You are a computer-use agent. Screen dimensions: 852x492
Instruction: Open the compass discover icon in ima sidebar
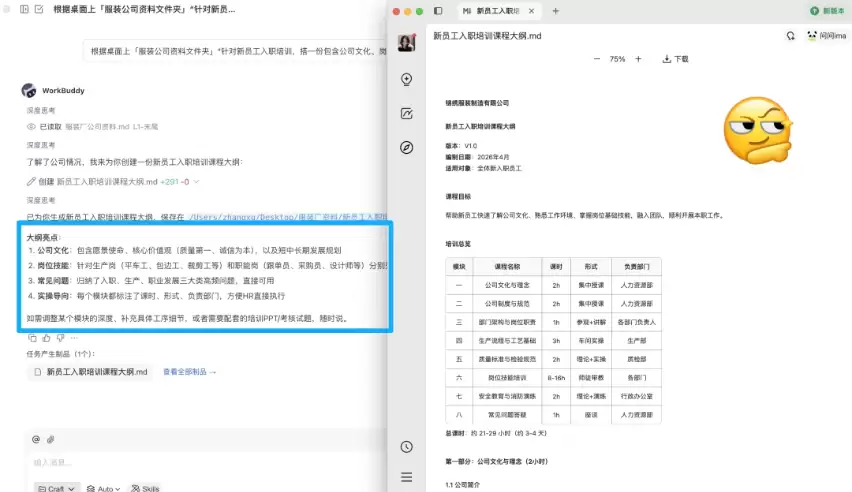pos(406,147)
